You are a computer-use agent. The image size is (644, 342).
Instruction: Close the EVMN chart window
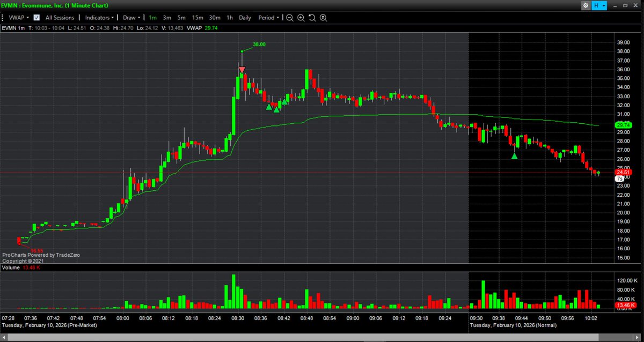point(635,5)
